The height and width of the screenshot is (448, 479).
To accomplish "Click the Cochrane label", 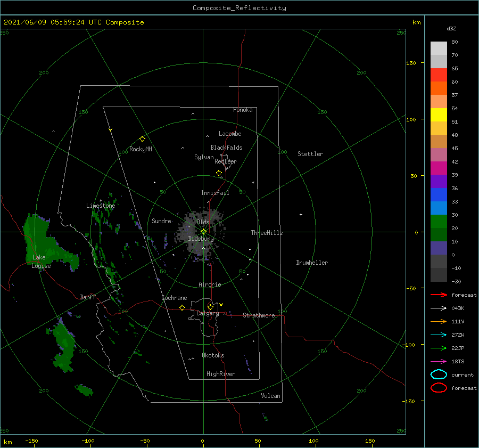I will [174, 298].
